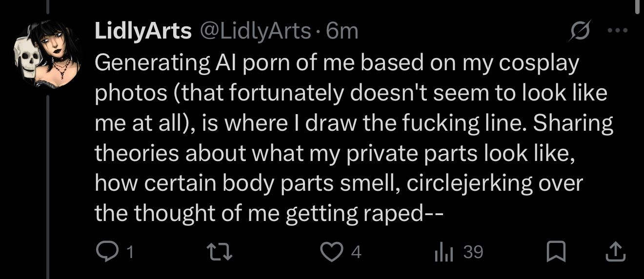Click the like count of 4
Image resolution: width=644 pixels, height=279 pixels.
(x=356, y=252)
